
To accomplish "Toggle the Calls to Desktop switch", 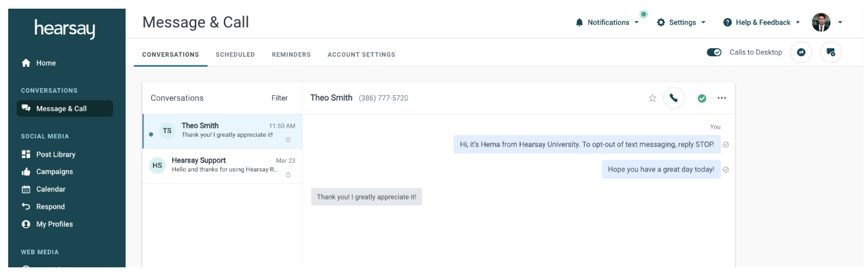I will 714,53.
